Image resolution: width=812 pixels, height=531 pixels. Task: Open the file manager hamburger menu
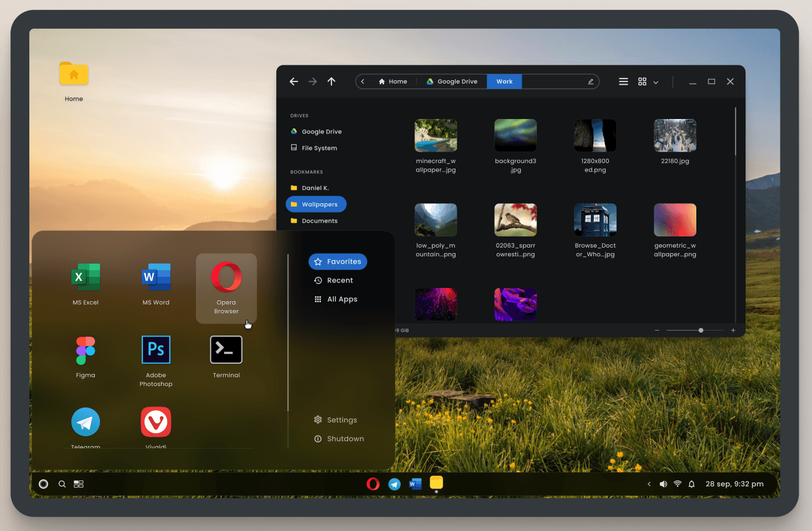(x=623, y=81)
